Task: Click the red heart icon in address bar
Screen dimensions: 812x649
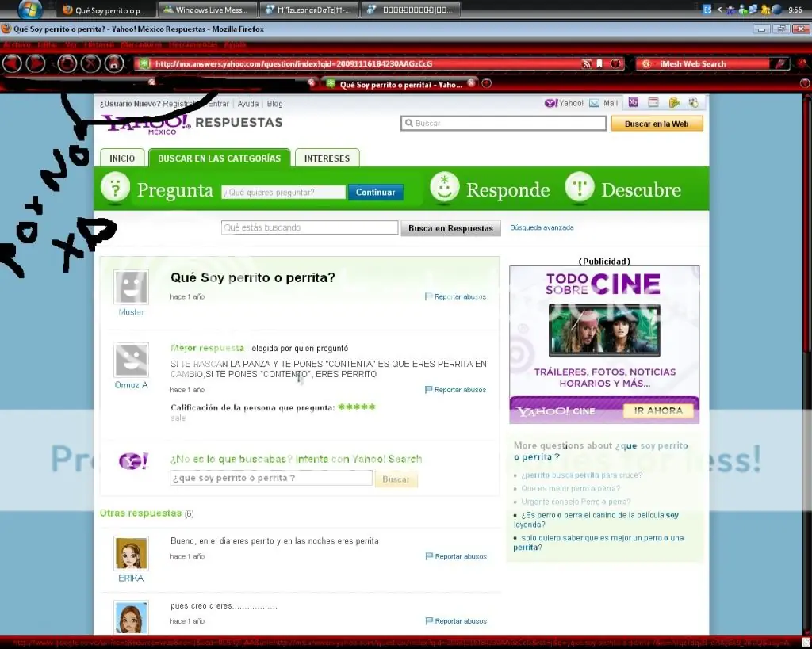Action: [615, 63]
